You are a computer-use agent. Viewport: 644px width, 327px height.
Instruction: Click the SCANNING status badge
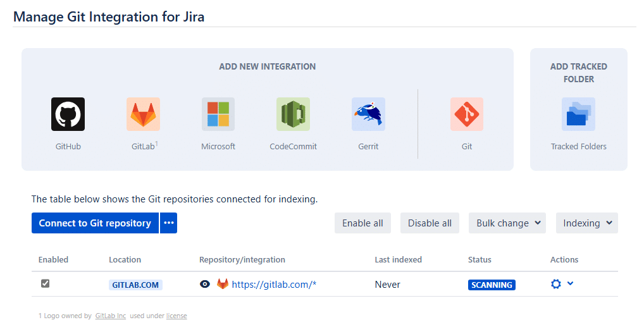click(492, 285)
